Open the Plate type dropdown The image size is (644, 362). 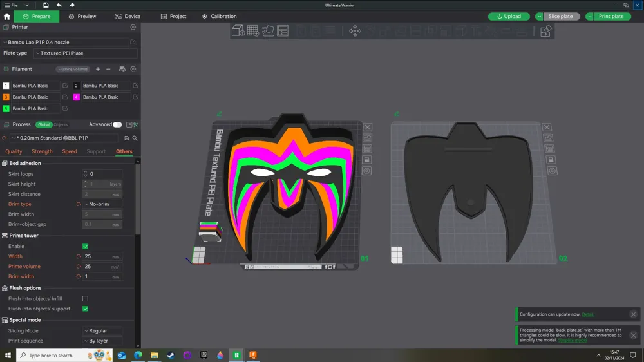tap(86, 53)
